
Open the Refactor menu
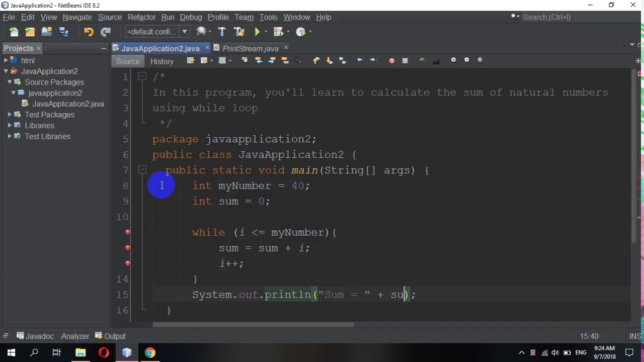(141, 17)
